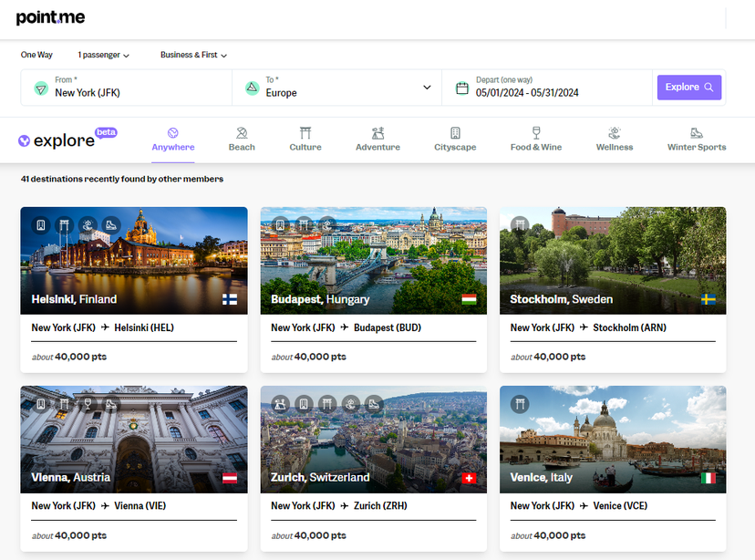
Task: Select the Wellness category icon
Action: coord(614,133)
